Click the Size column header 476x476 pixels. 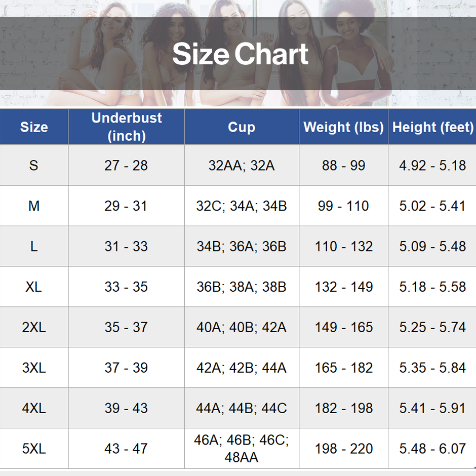(x=34, y=127)
